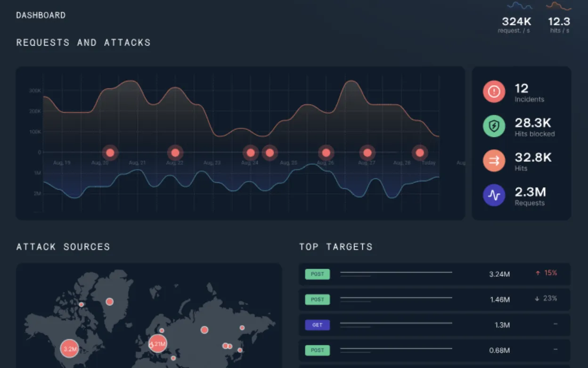Open the purple Requests pulse icon
This screenshot has width=588, height=368.
tap(494, 195)
